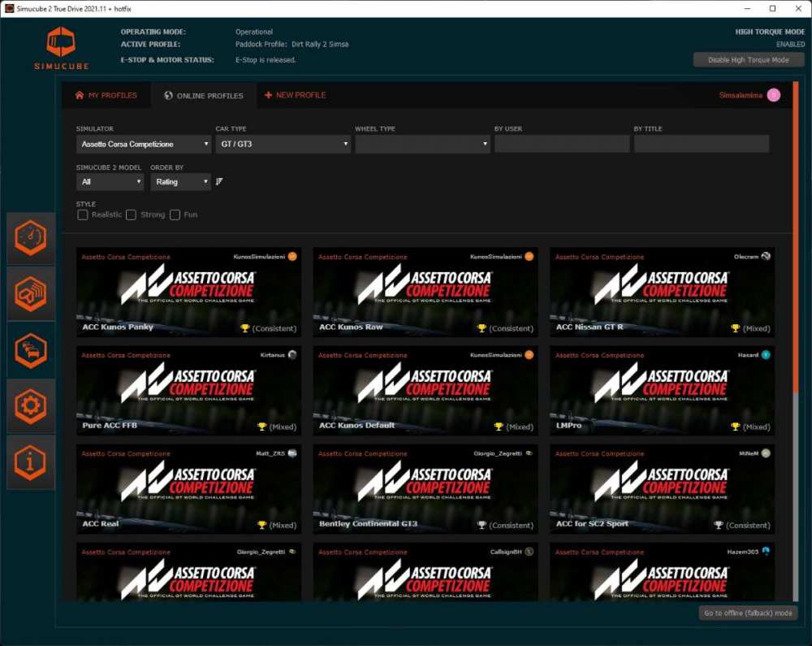The height and width of the screenshot is (646, 812).
Task: Click MiNeN avatar on ACC for SC2 Sport card
Action: 767,453
